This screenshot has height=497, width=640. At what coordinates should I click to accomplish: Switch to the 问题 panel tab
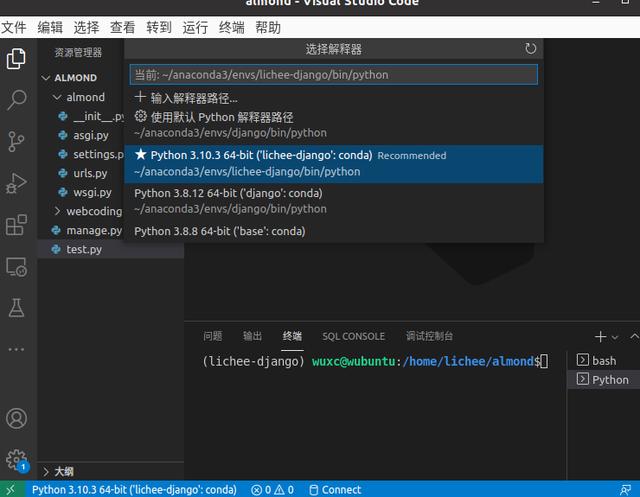213,336
